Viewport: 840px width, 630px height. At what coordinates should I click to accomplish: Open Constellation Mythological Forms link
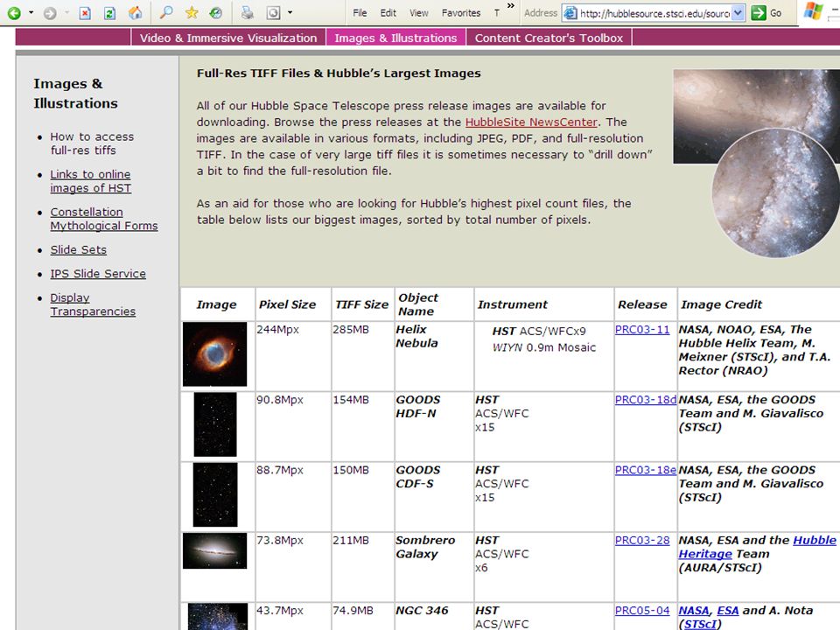(x=104, y=219)
